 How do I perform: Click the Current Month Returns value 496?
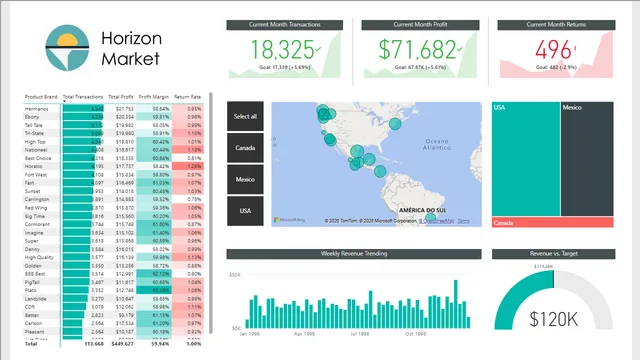coord(553,50)
